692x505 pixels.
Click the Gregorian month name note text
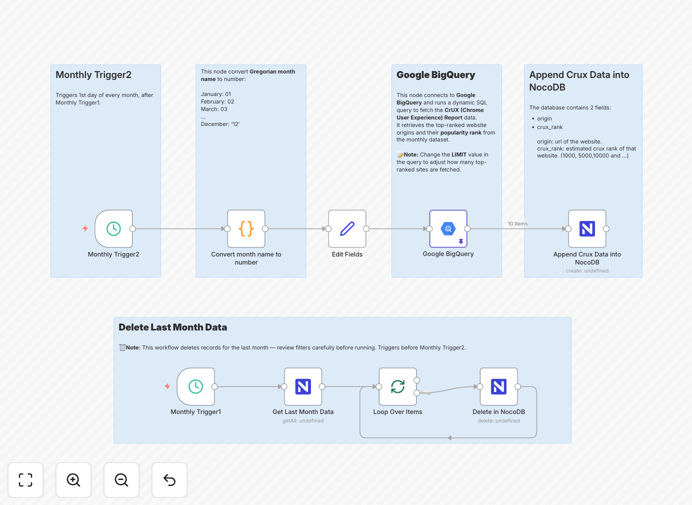(x=248, y=75)
